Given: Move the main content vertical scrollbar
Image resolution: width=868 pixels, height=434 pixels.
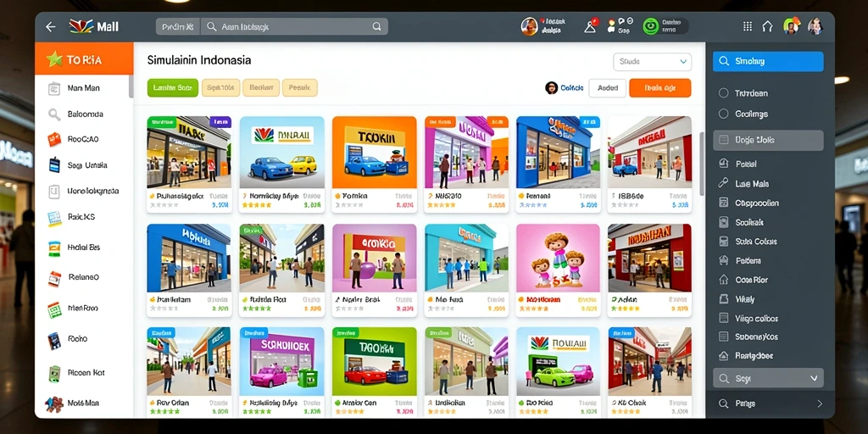Looking at the screenshot, I should (x=702, y=164).
